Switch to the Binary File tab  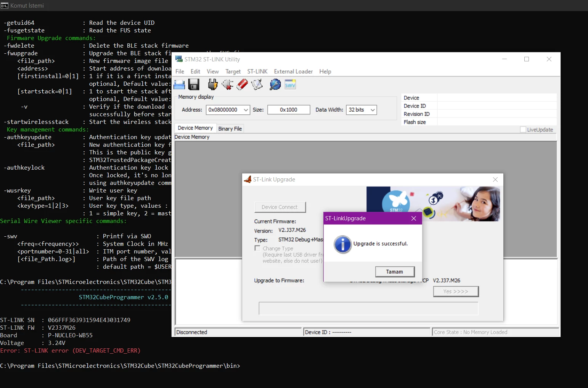[230, 129]
